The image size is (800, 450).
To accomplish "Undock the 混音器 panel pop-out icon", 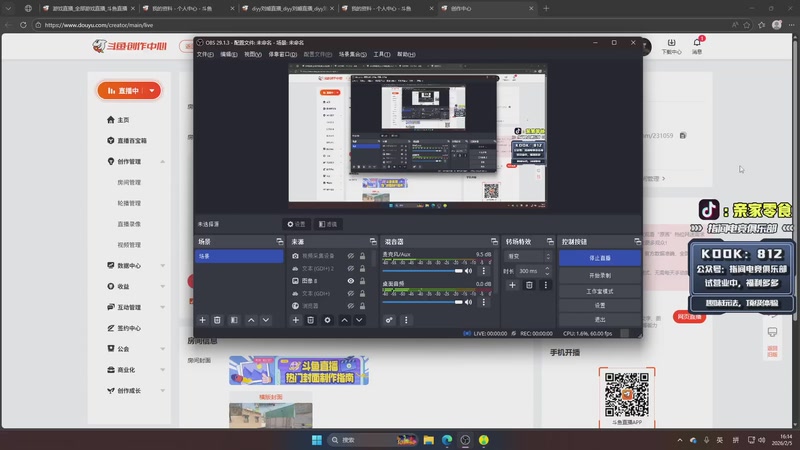I will click(494, 241).
